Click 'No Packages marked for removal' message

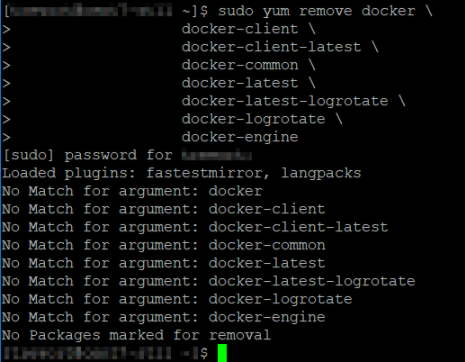point(136,335)
